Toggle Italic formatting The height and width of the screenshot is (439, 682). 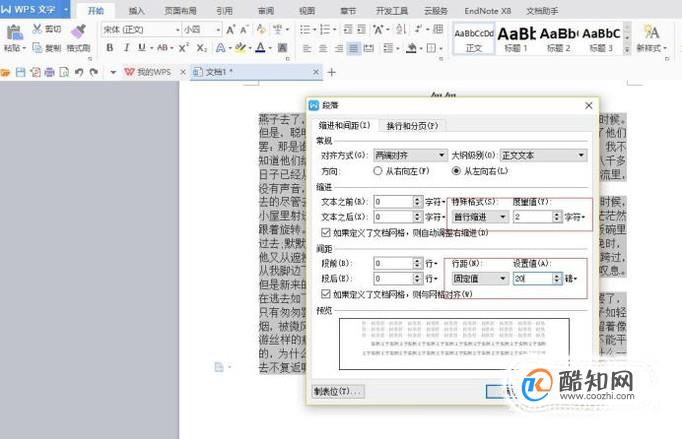pos(126,47)
